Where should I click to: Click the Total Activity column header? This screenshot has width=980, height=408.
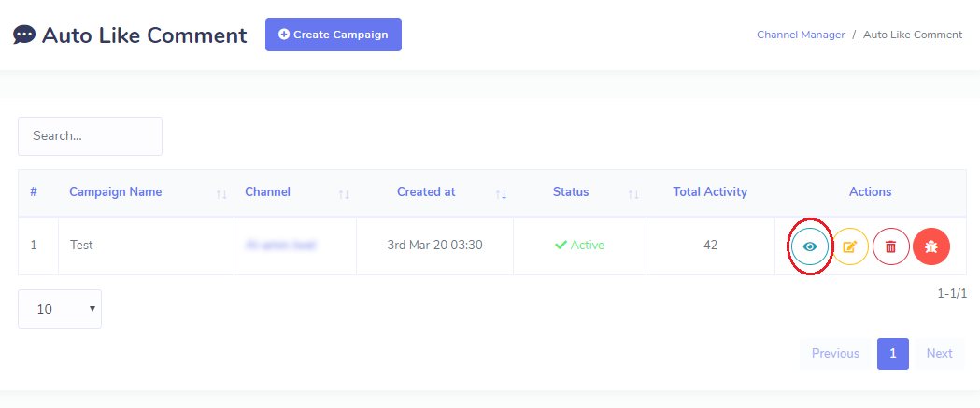(710, 191)
